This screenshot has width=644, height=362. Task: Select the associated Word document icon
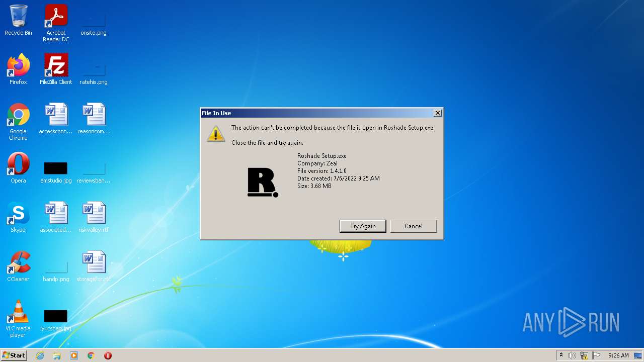(x=56, y=217)
